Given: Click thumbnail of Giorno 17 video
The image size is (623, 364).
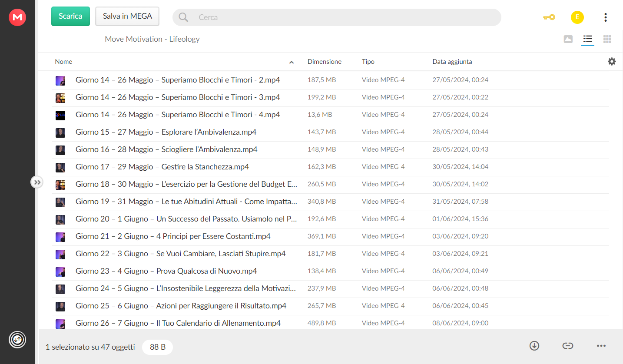Looking at the screenshot, I should 60,167.
